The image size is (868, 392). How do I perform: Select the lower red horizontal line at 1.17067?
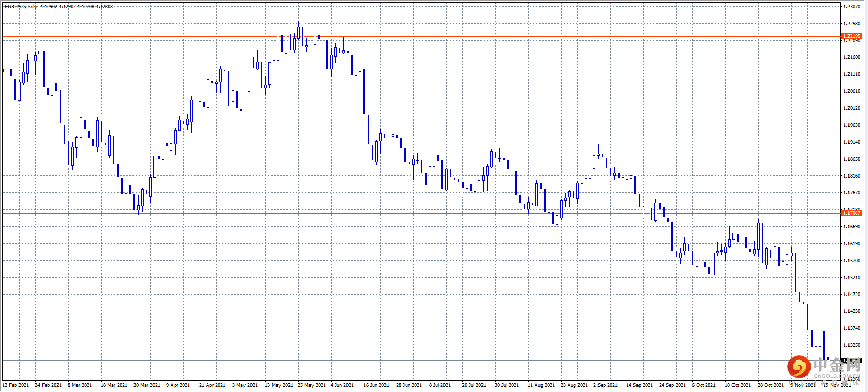click(x=421, y=213)
